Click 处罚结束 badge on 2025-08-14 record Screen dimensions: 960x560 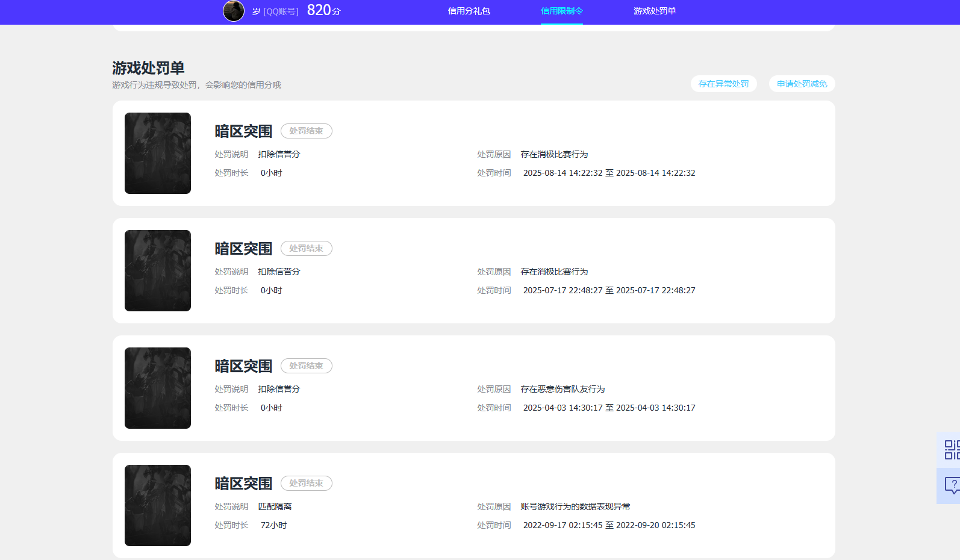[x=306, y=131]
